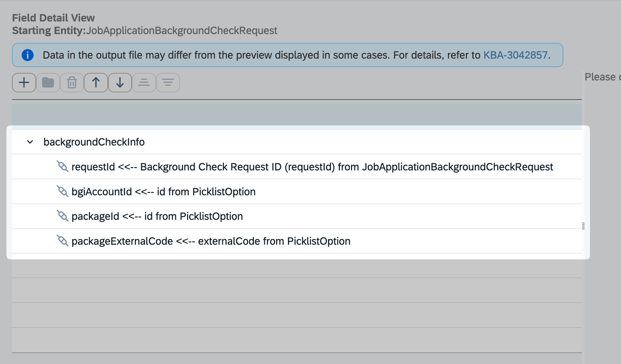Click the folder icon in the toolbar
Viewport: 621px width, 364px height.
(x=48, y=82)
